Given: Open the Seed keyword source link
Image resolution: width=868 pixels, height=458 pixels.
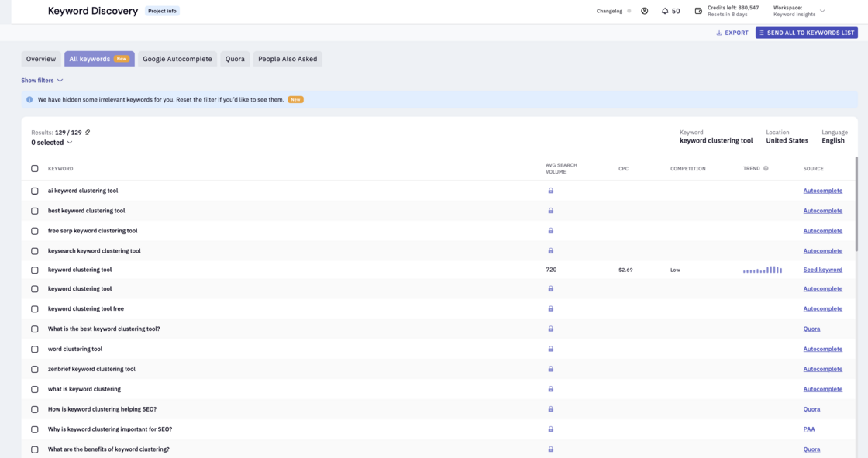Looking at the screenshot, I should pos(822,270).
